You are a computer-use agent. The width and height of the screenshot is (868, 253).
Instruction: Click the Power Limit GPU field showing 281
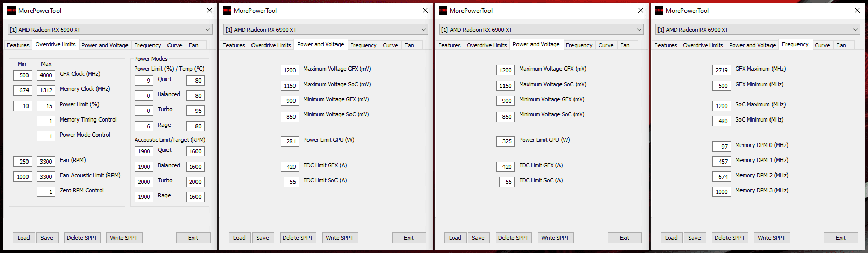290,141
